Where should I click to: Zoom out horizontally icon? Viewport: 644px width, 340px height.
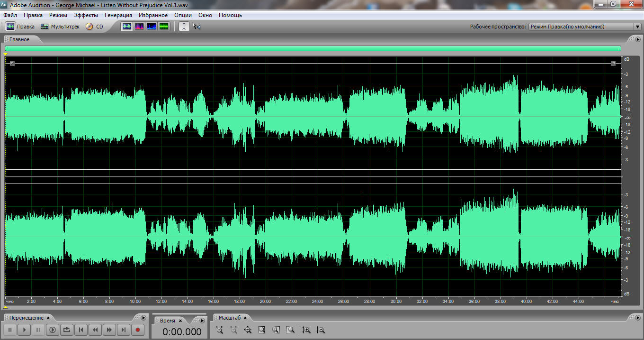pos(233,330)
